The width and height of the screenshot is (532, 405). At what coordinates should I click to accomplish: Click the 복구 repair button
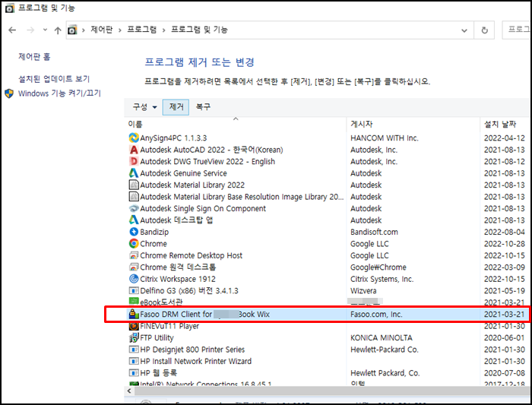(x=203, y=107)
